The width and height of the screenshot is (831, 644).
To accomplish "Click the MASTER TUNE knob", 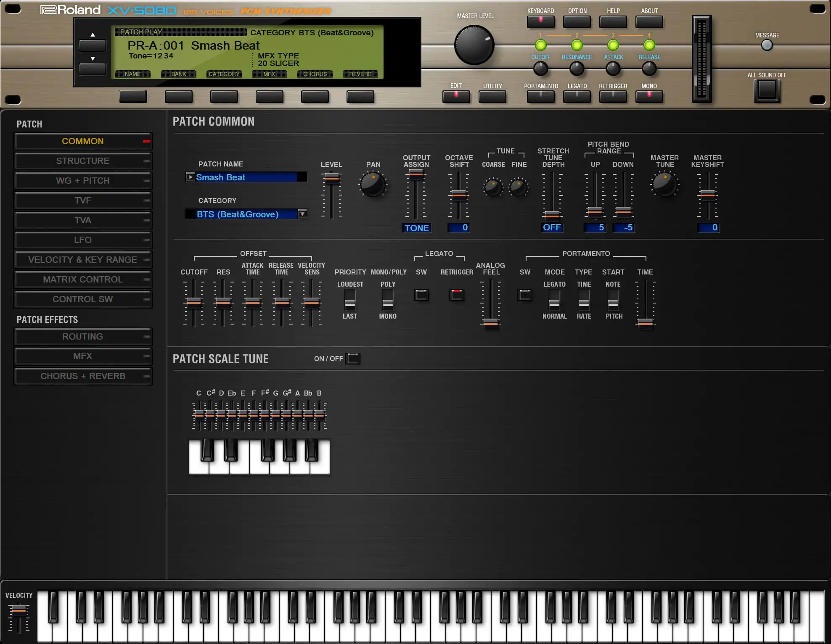I will coord(664,185).
